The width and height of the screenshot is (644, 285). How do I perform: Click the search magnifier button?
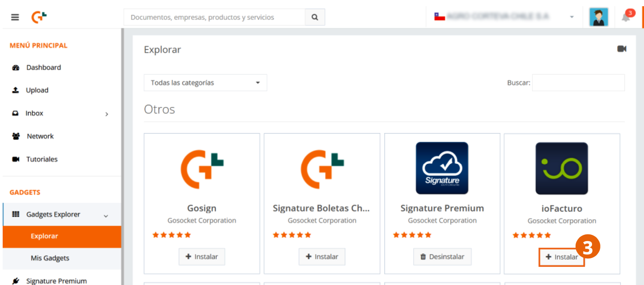(x=315, y=17)
